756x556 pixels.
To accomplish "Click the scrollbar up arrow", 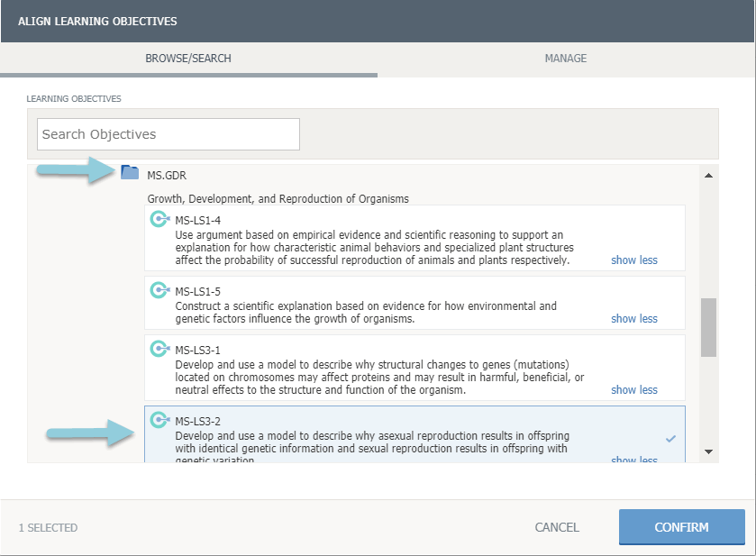I will tap(708, 175).
